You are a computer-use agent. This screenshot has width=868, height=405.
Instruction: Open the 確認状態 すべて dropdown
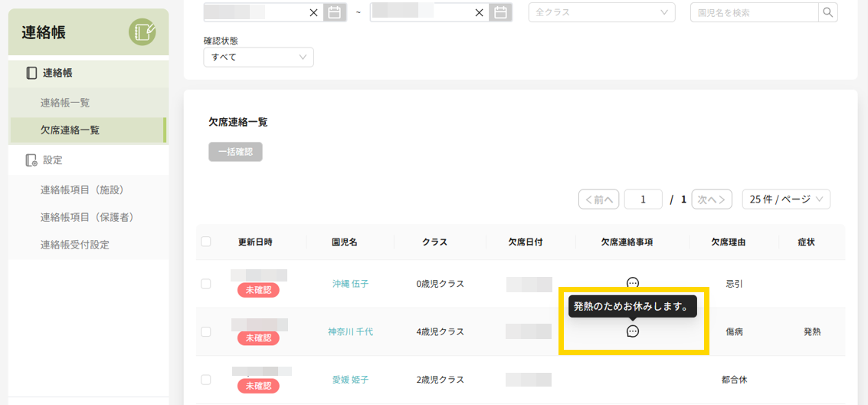click(258, 57)
